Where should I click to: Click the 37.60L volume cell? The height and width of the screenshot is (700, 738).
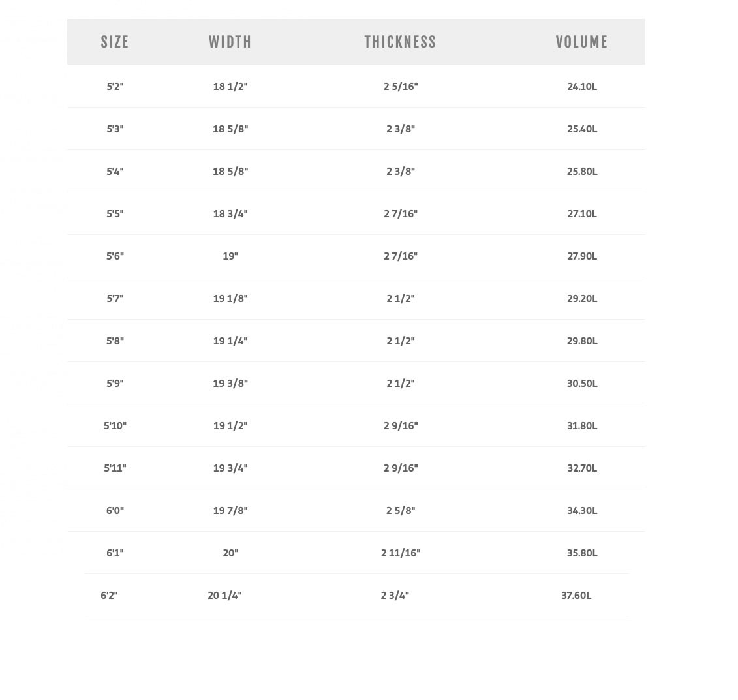576,595
